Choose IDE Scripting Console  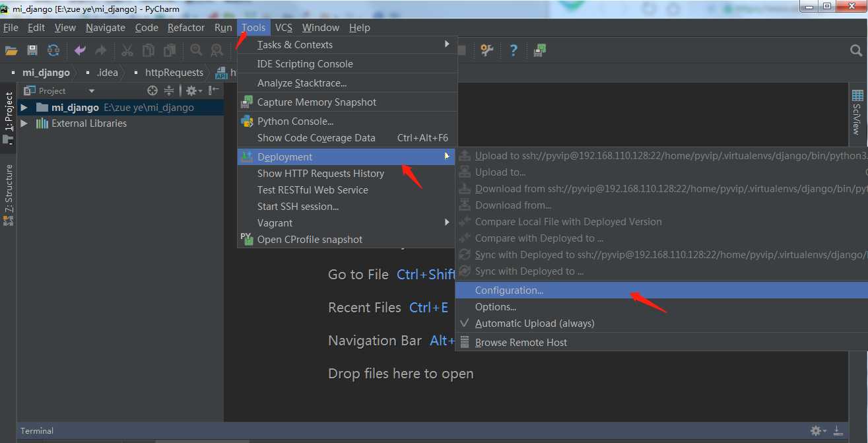tap(347, 64)
